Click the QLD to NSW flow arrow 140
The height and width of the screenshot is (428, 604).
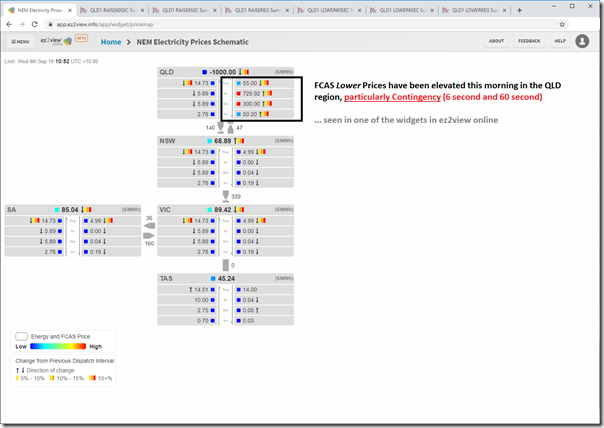(220, 127)
